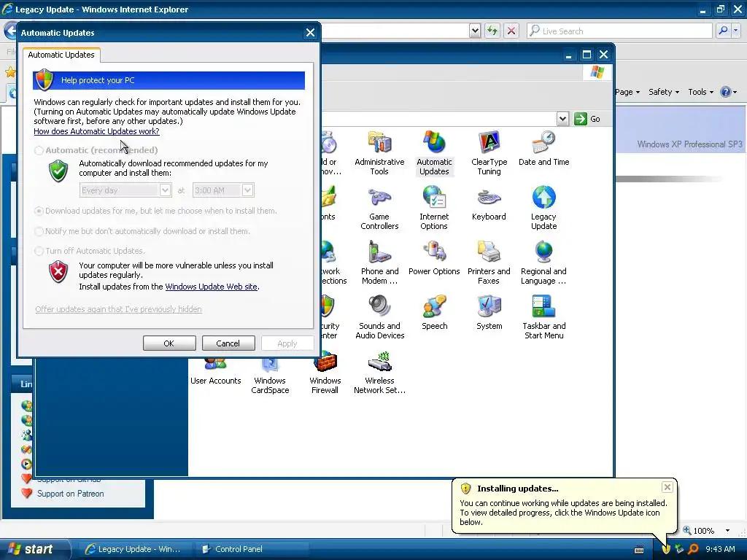Click in the Live Search input field
Screen dimensions: 747x560
[x=619, y=31]
